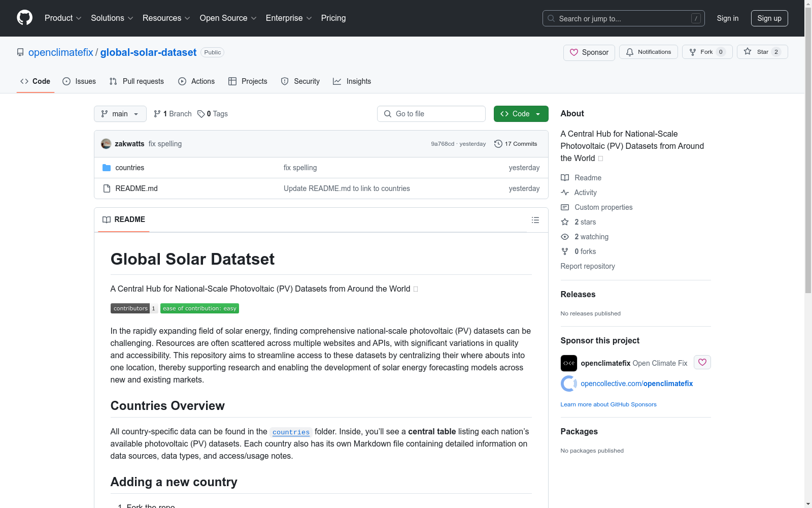Focus the Search or jump to field
812x508 pixels.
point(624,18)
